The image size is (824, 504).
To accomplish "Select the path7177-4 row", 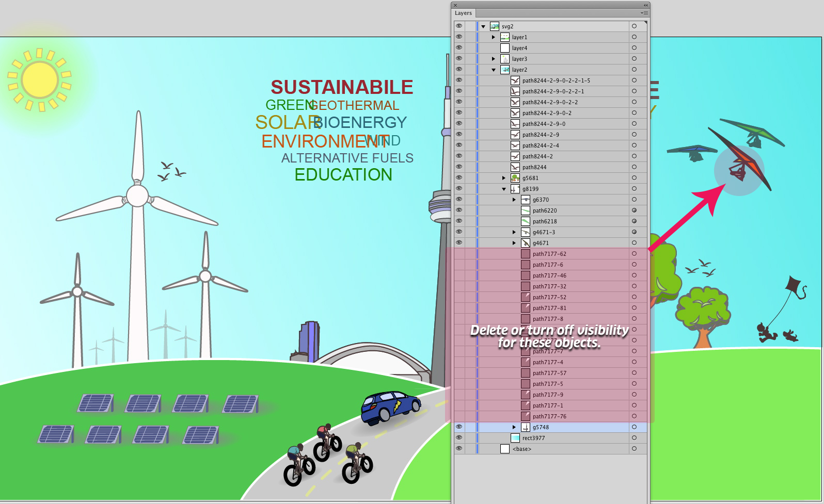I will click(550, 362).
